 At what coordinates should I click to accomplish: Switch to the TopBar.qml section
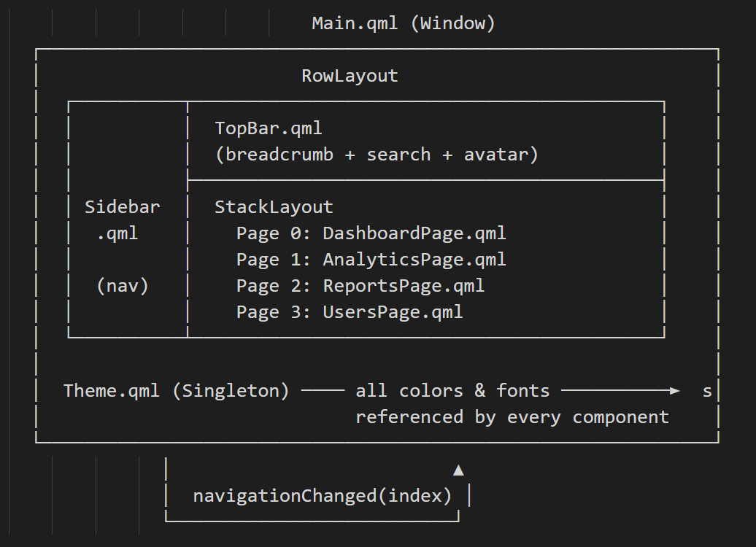tap(269, 128)
